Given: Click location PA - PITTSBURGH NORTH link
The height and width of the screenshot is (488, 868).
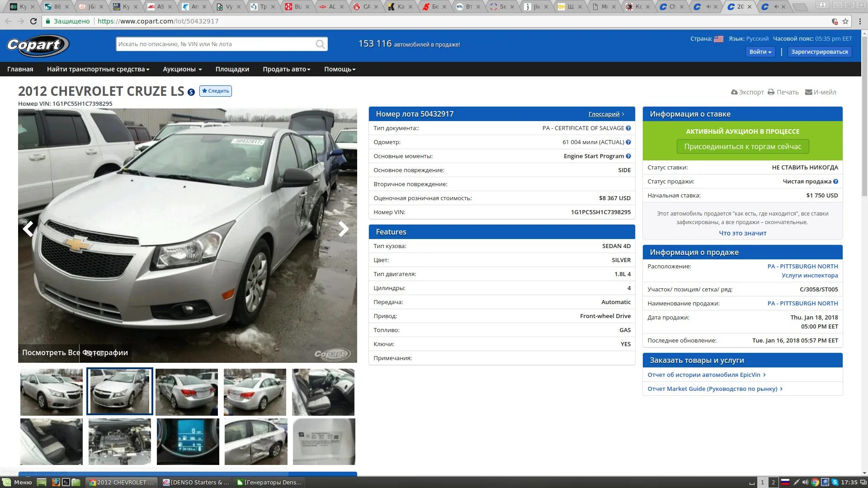Looking at the screenshot, I should (802, 267).
